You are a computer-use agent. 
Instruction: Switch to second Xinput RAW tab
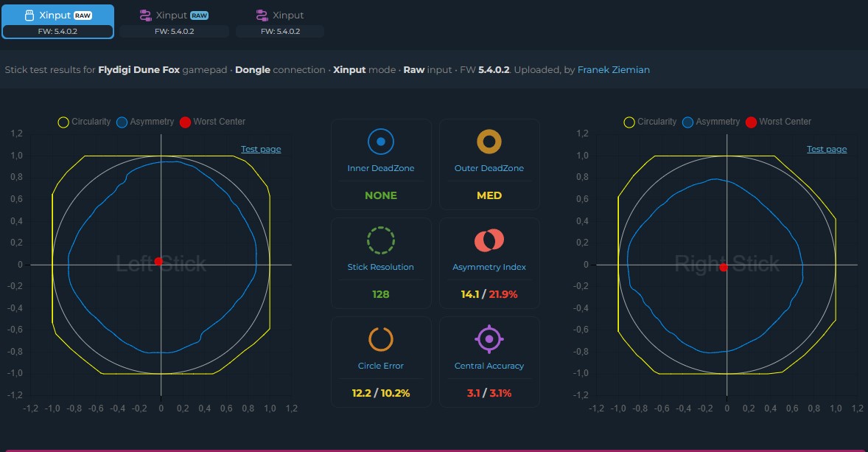(x=174, y=21)
